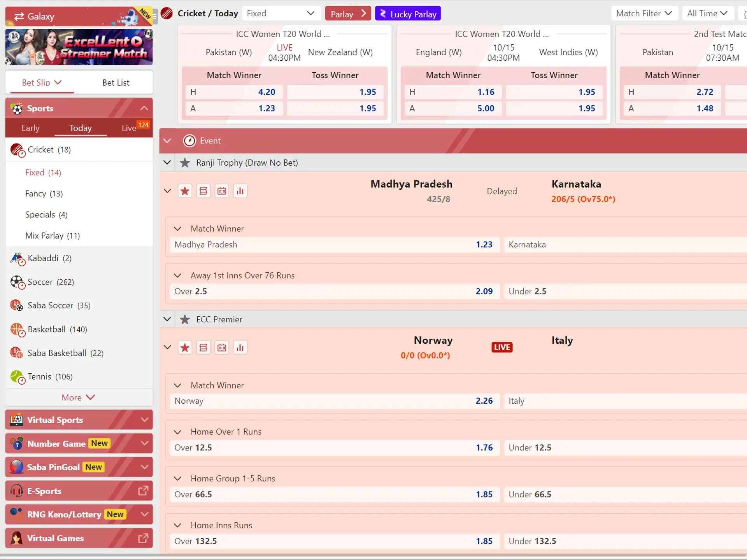This screenshot has height=560, width=747.
Task: Open statistics chart icon for Norway vs Italy
Action: [x=240, y=348]
